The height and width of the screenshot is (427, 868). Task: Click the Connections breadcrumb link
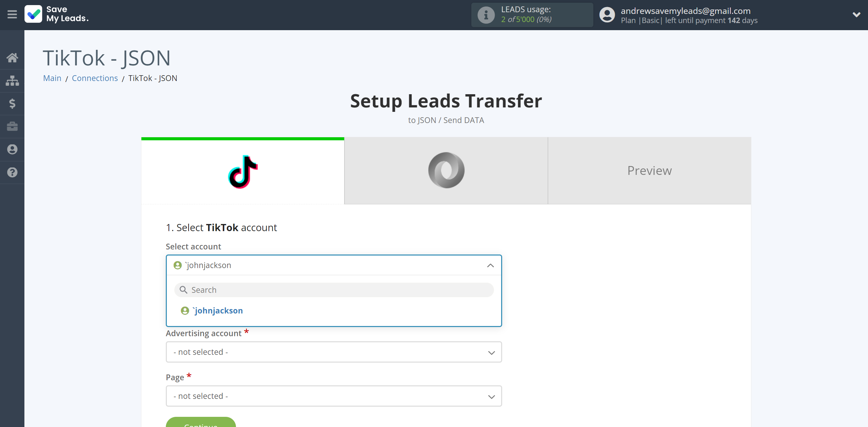(x=95, y=77)
